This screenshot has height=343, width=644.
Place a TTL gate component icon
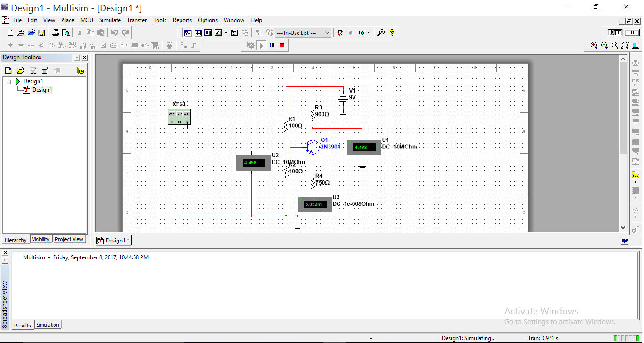[x=62, y=46]
